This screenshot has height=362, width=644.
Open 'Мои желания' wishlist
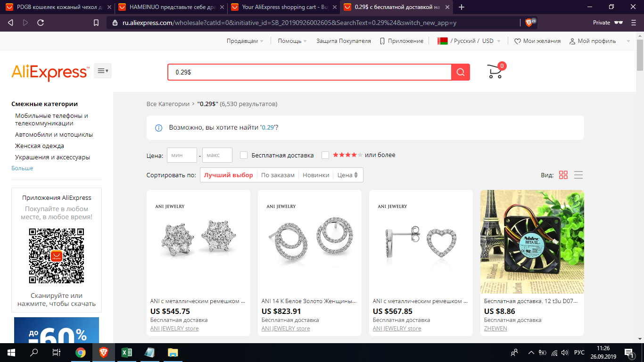coord(537,41)
